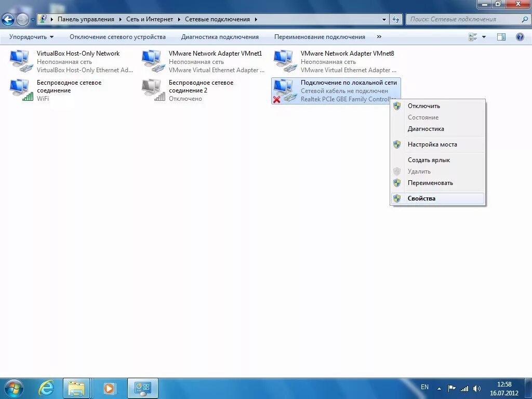The image size is (532, 399).
Task: Click Диагностика подключения toolbar button
Action: (220, 37)
